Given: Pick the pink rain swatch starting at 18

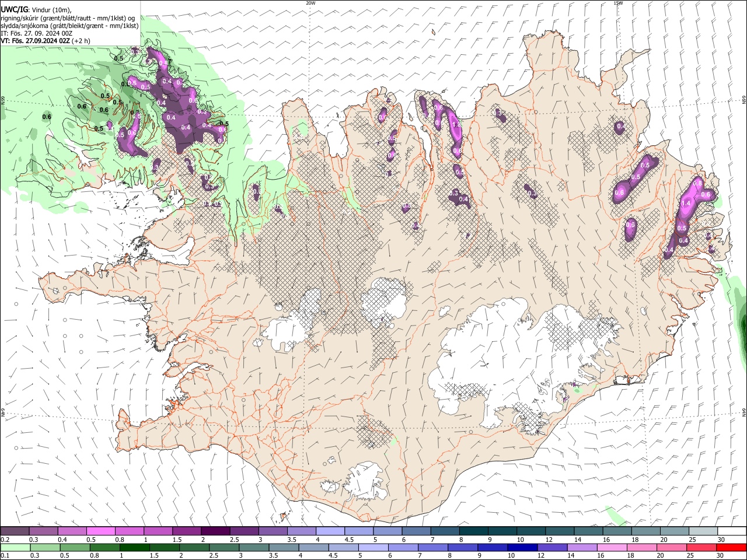Looking at the screenshot, I should [643, 547].
